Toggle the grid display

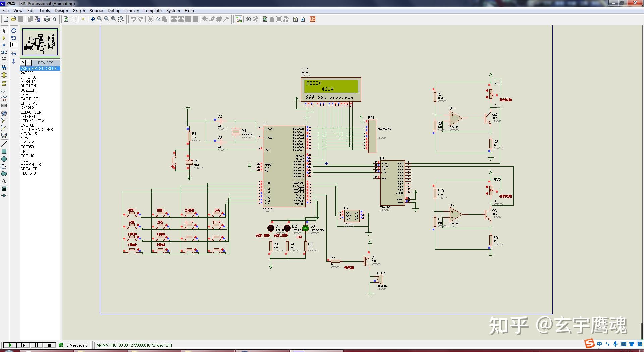(x=73, y=19)
